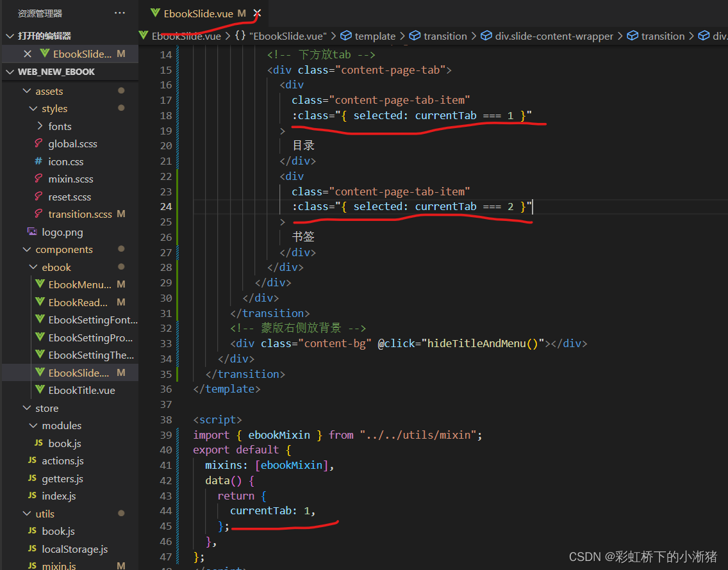Image resolution: width=728 pixels, height=570 pixels.
Task: Open EbookMenu Vue component file
Action: (x=80, y=284)
